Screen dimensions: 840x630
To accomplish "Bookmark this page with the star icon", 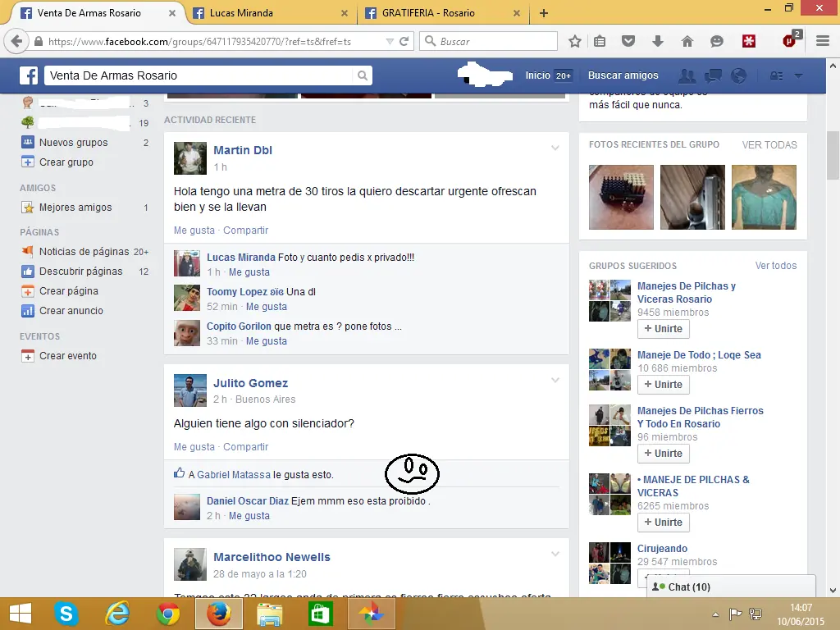I will click(x=575, y=41).
